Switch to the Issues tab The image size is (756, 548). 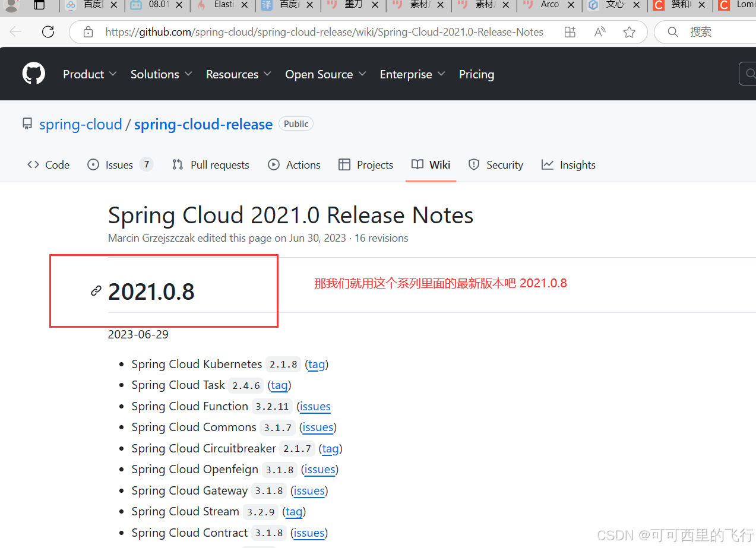pos(120,165)
